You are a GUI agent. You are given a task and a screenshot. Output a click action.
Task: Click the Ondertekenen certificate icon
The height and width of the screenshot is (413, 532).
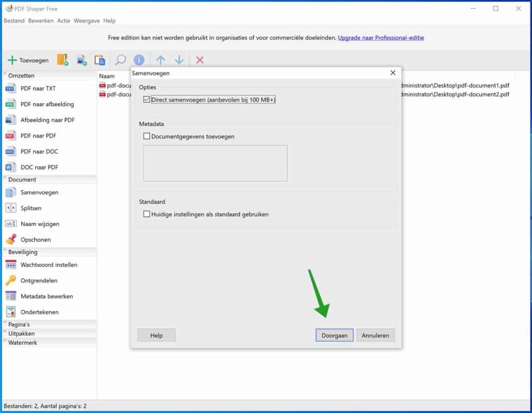click(x=10, y=312)
